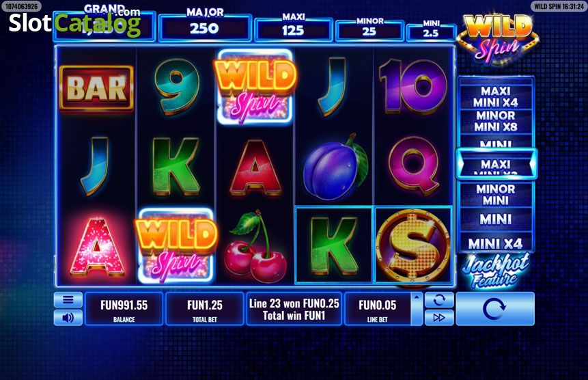Open the FUN1.25 total bet panel

tap(205, 309)
